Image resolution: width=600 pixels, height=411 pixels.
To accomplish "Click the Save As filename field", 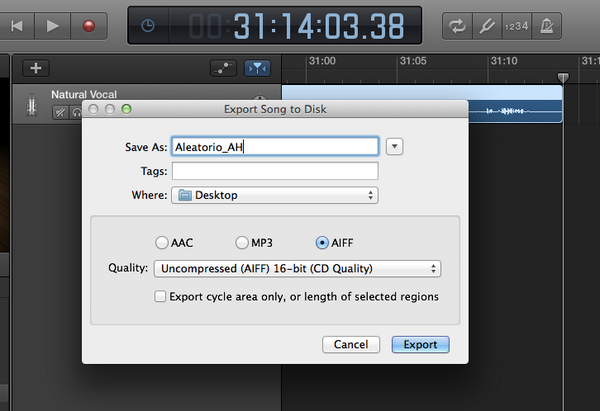I will [275, 147].
